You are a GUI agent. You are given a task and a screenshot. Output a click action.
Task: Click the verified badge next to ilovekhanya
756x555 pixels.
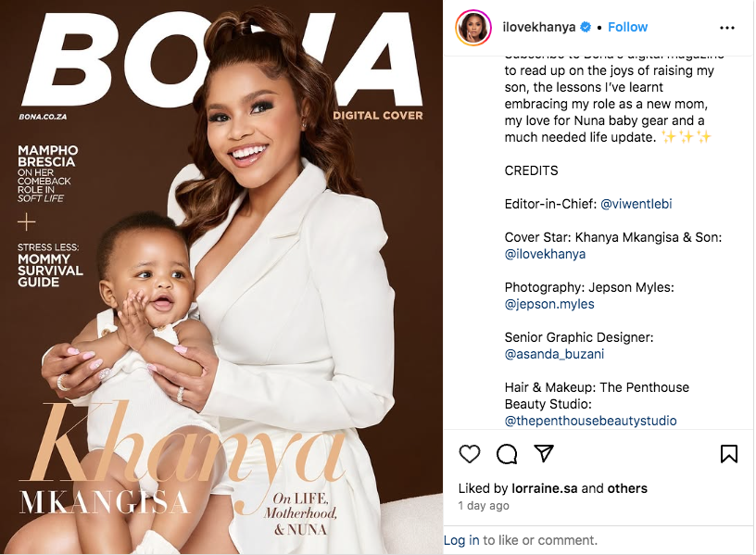(586, 27)
